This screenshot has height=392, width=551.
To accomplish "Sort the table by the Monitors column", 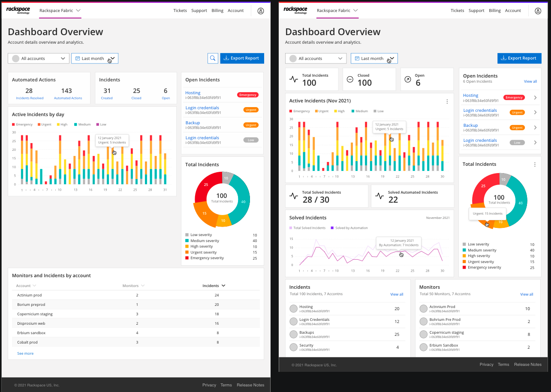I will click(x=133, y=286).
